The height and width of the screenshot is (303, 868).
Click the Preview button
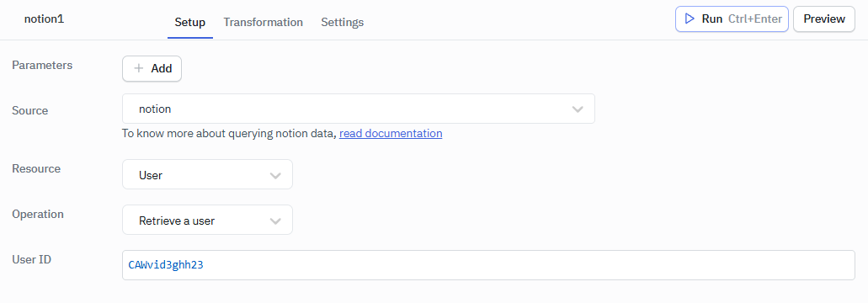[x=824, y=19]
